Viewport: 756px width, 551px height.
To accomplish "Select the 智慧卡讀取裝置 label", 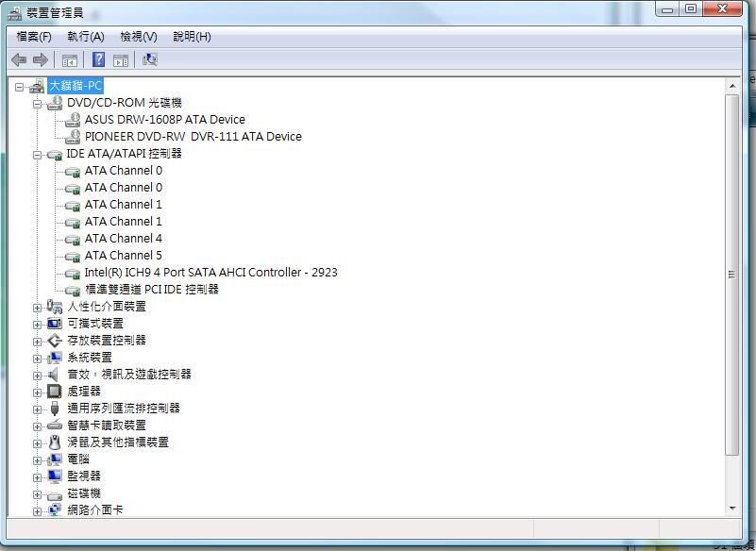I will (x=107, y=426).
